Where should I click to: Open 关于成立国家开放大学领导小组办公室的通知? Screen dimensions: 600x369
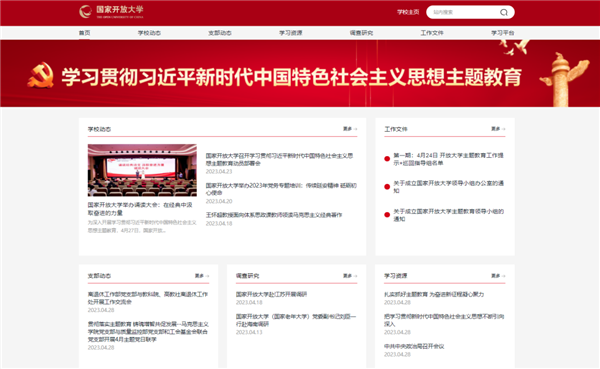point(448,187)
